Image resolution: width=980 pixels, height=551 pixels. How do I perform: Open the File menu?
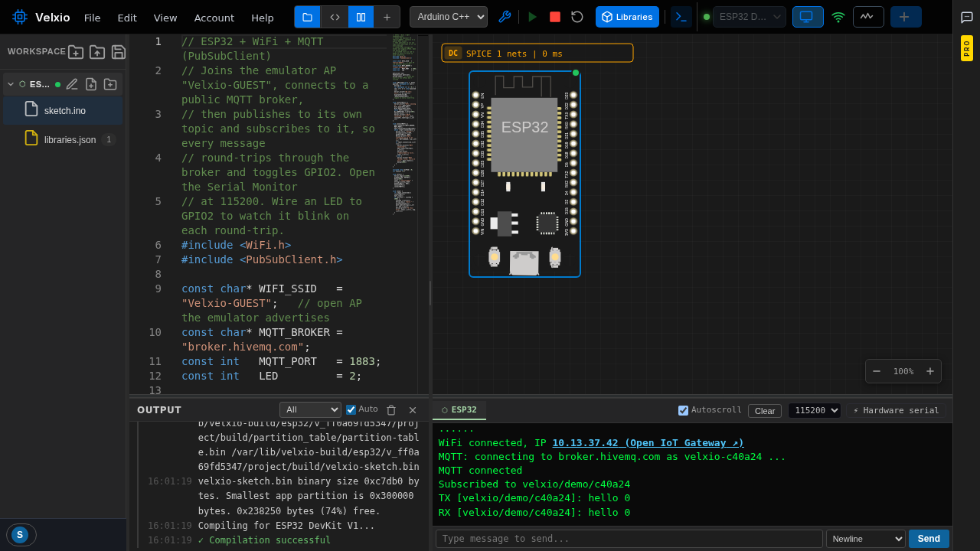93,18
